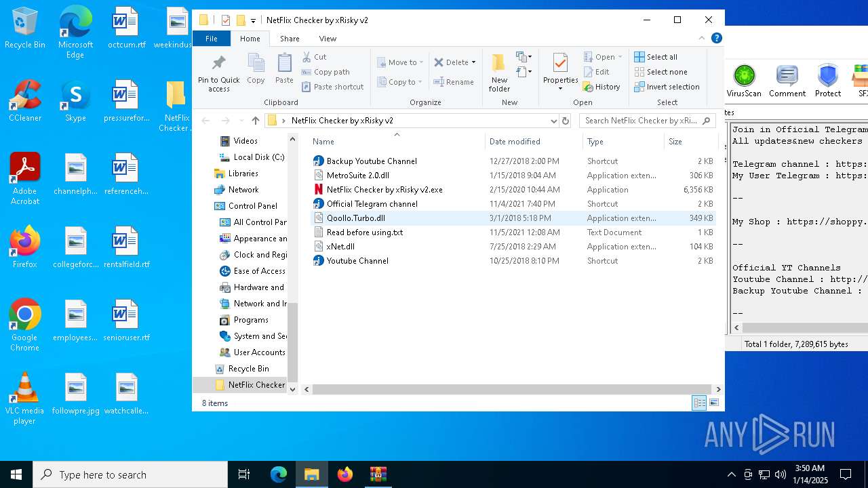868x488 pixels.
Task: Click Rename in Organize group
Action: click(x=454, y=82)
